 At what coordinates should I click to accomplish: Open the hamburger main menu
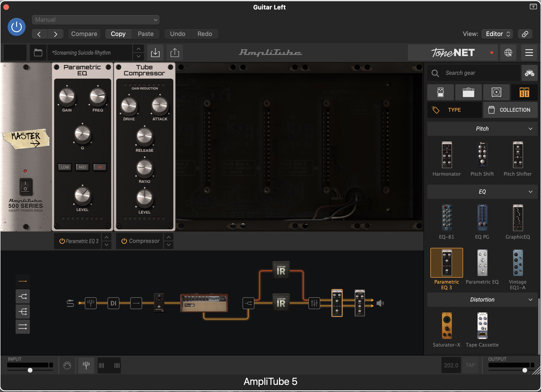pos(529,53)
